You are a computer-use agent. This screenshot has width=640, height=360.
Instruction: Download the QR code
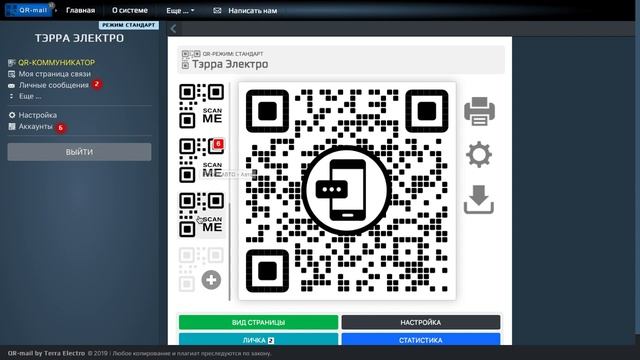[479, 200]
